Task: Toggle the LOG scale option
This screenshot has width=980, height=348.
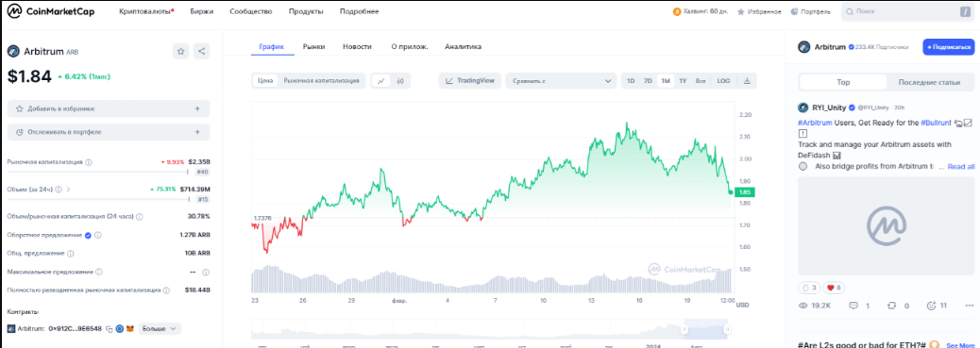Action: point(723,80)
